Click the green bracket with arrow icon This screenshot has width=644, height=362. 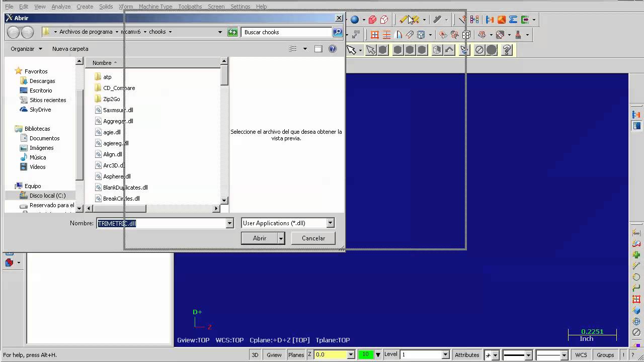(525, 20)
